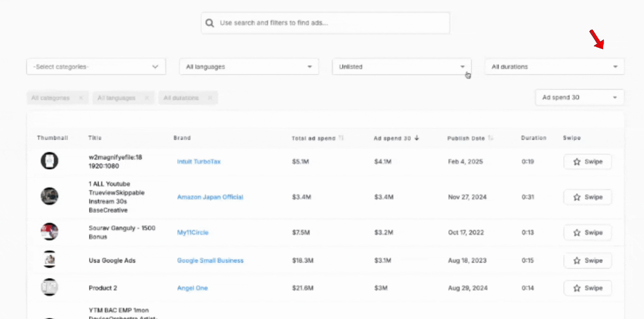
Task: Visit the Amazon Japan Official brand page
Action: 210,197
